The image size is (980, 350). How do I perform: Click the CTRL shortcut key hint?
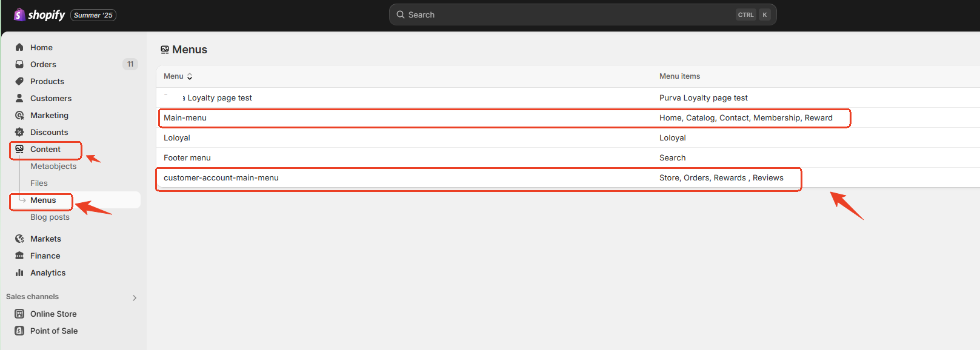pos(746,15)
